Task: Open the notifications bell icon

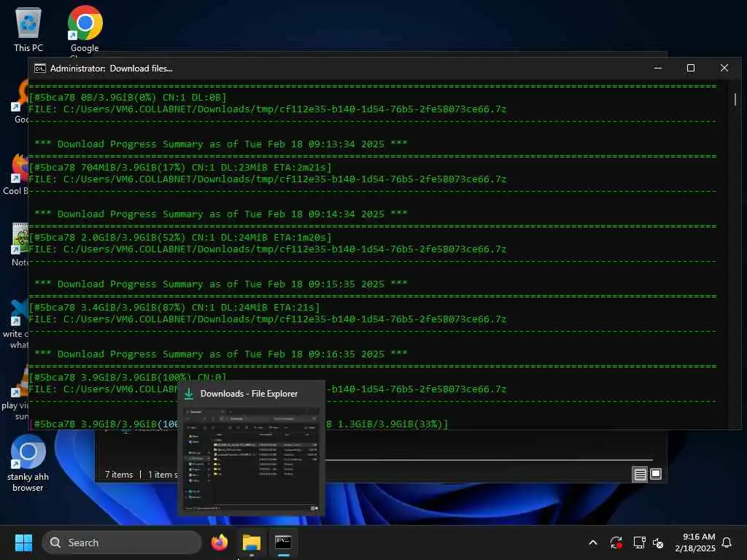Action: click(x=727, y=542)
